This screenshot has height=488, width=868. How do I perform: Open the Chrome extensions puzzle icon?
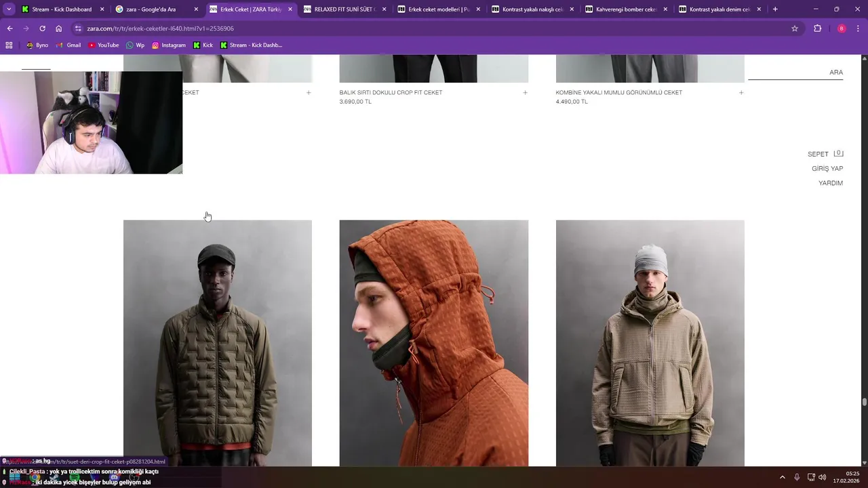(817, 28)
